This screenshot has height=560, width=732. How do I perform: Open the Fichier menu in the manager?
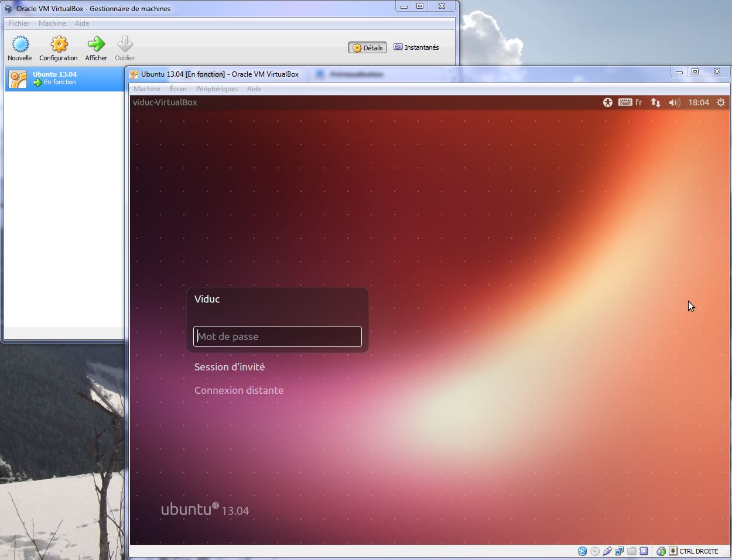tap(19, 23)
